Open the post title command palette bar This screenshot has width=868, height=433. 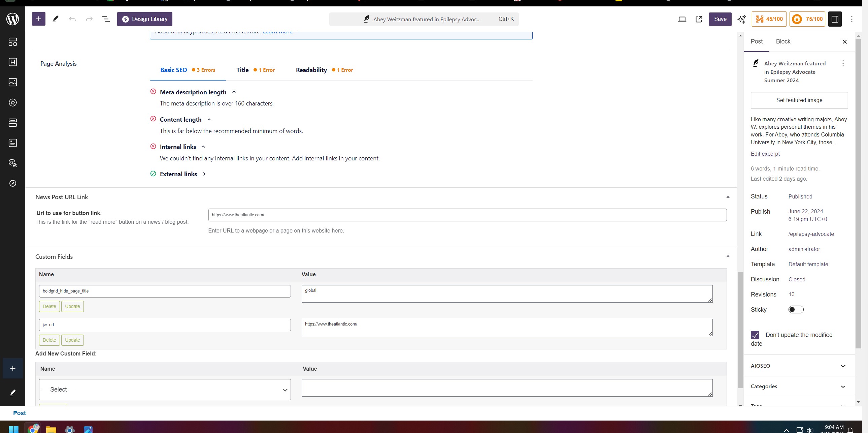pos(424,19)
